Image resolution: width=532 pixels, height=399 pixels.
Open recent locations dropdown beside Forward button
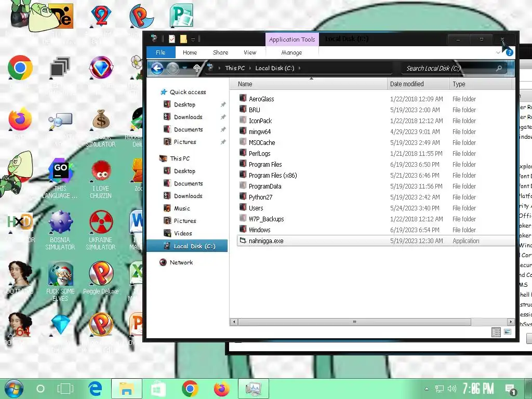(x=184, y=68)
